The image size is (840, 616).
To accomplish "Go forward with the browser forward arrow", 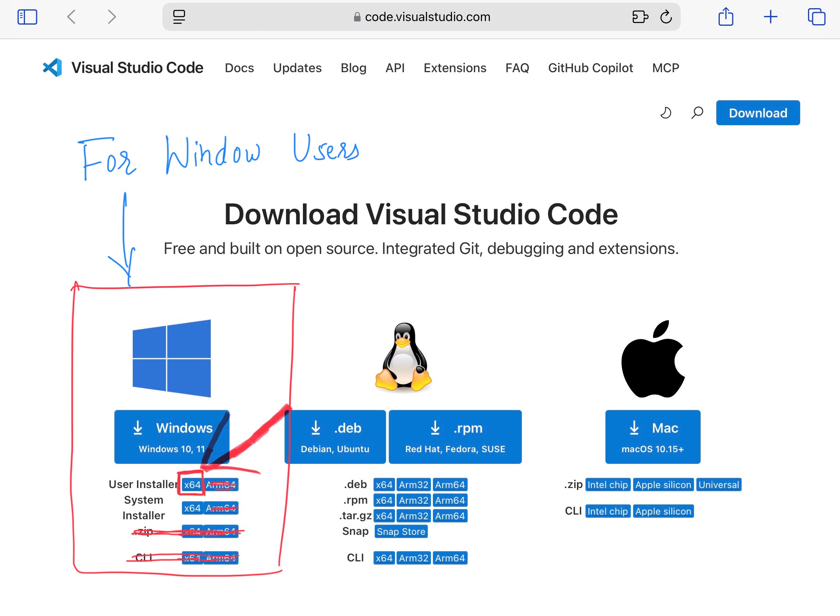I will 112,17.
